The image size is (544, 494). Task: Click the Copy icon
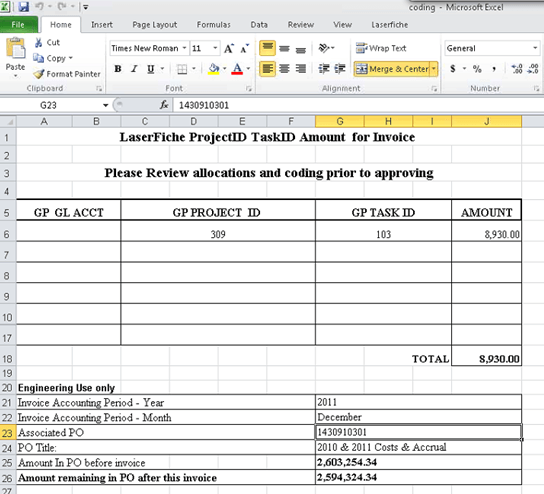tap(38, 58)
